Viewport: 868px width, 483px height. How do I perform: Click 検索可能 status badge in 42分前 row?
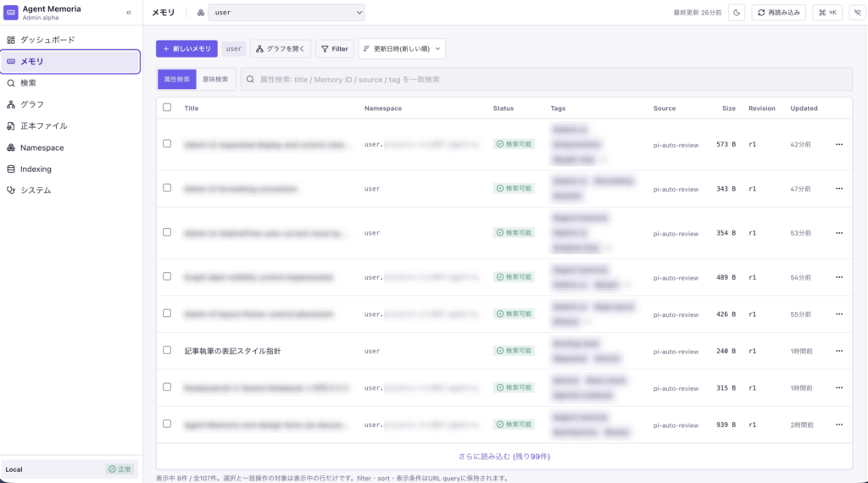(514, 144)
